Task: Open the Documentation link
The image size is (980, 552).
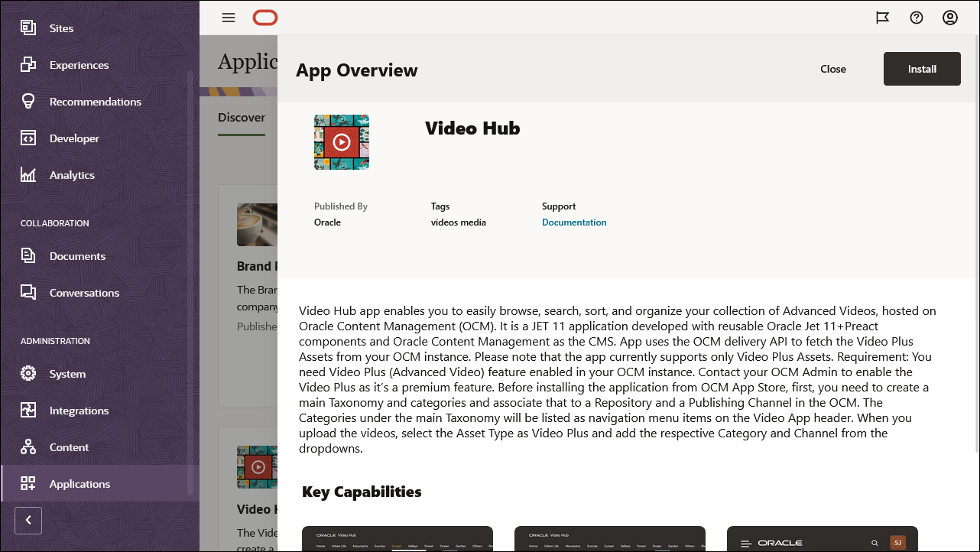Action: click(x=574, y=222)
